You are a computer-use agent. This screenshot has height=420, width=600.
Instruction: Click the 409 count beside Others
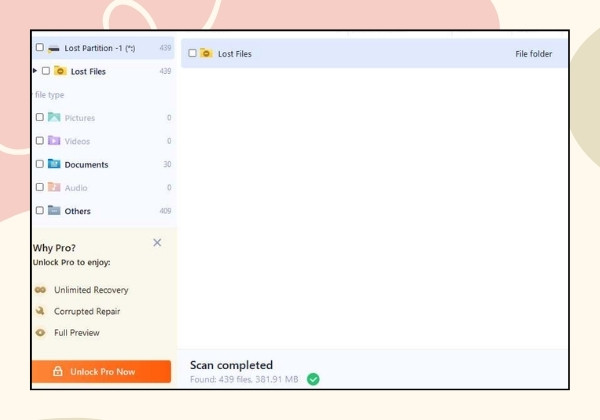165,211
